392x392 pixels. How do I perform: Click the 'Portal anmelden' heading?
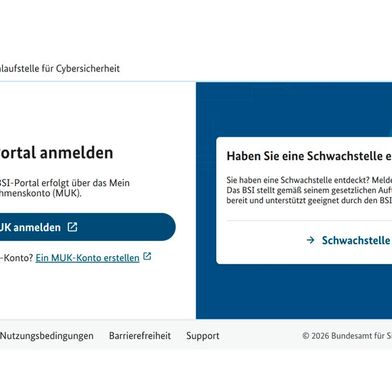[x=56, y=153]
